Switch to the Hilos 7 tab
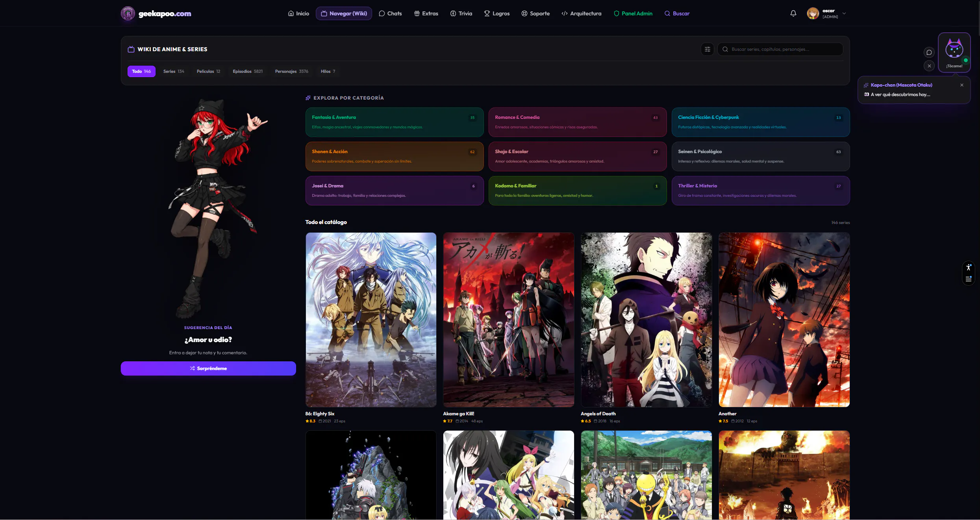The width and height of the screenshot is (980, 520). tap(328, 71)
